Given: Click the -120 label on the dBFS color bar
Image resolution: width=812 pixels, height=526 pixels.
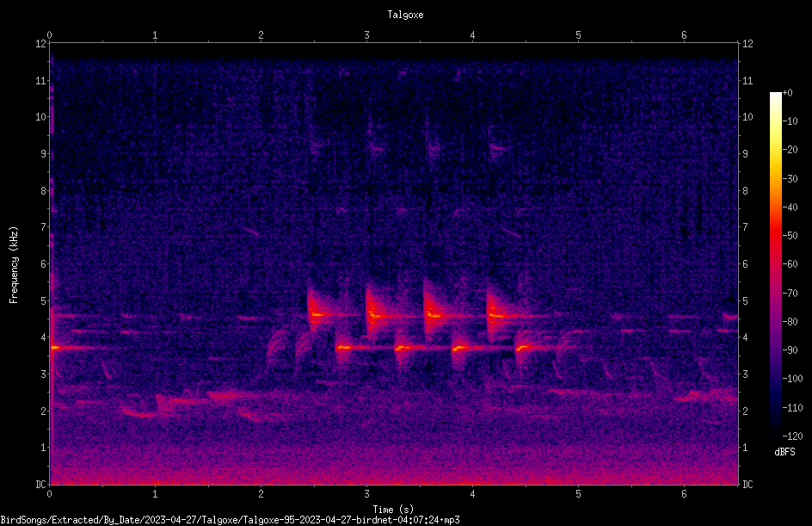Looking at the screenshot, I should pos(792,436).
